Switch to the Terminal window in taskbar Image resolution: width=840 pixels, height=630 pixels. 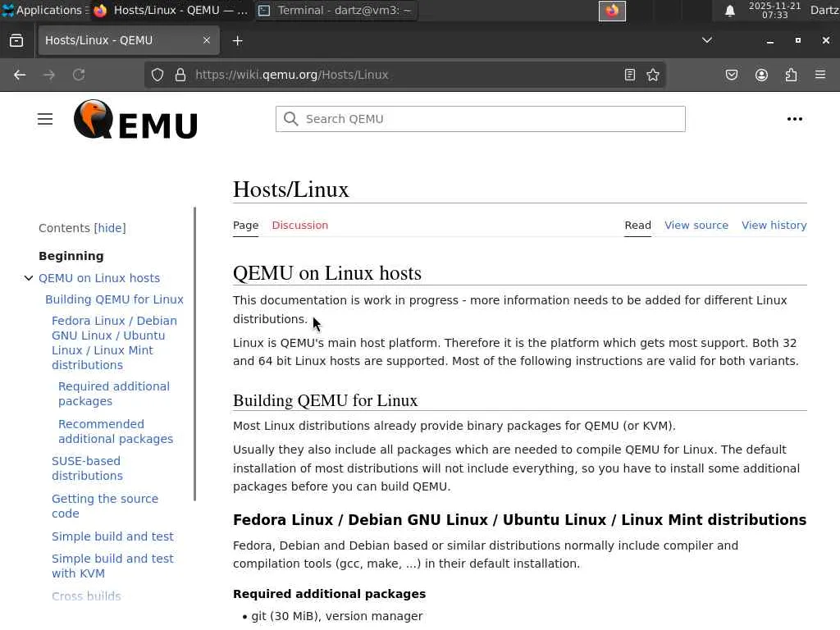click(x=336, y=10)
